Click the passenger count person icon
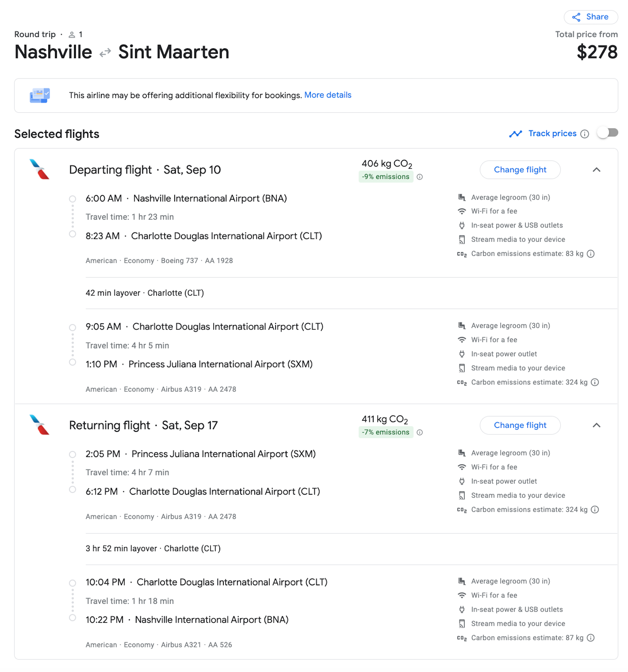This screenshot has width=628, height=672. [72, 34]
